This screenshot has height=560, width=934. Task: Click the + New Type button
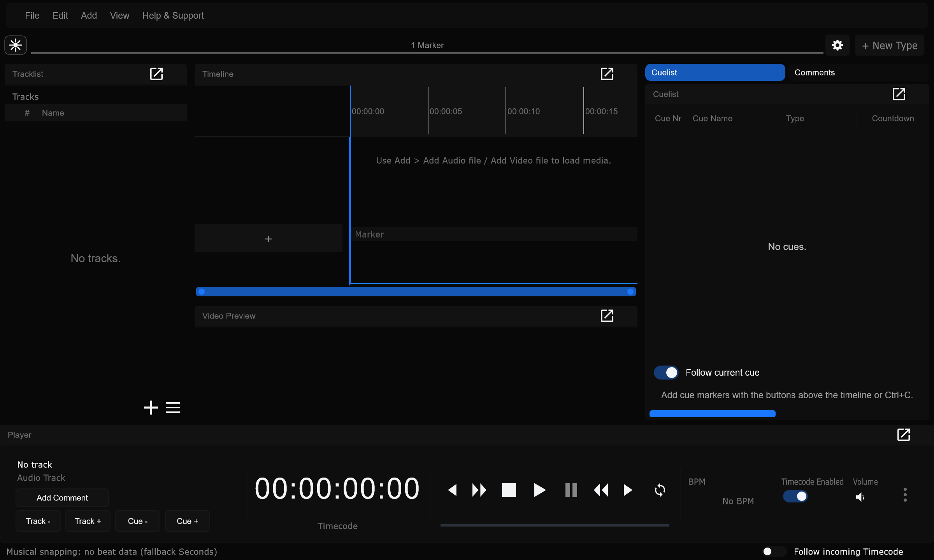click(890, 45)
